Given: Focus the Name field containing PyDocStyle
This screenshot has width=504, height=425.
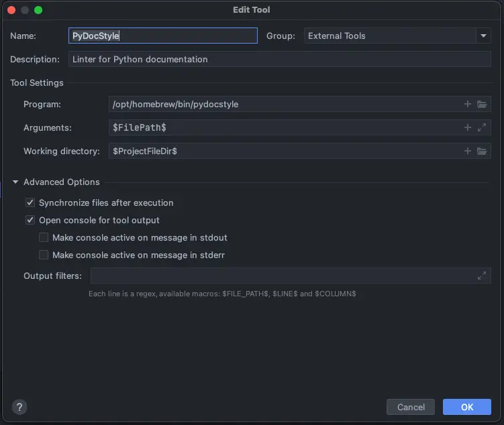Looking at the screenshot, I should click(x=163, y=36).
